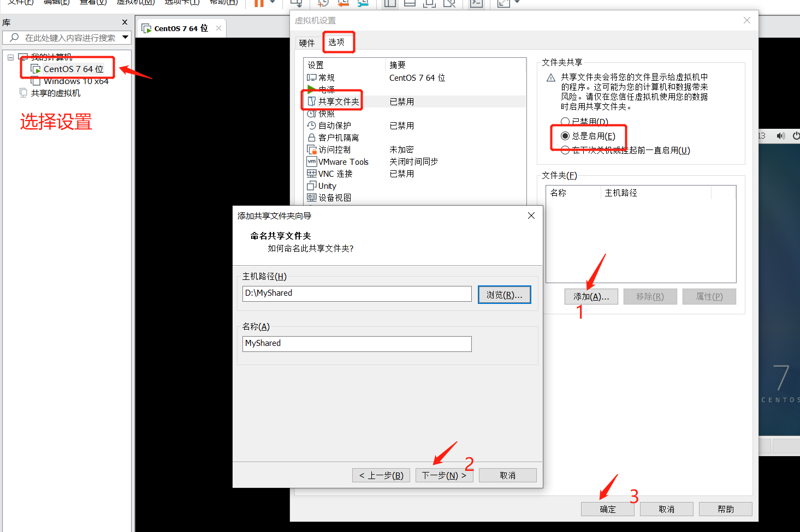Switch to the 硬件 tab
The width and height of the screenshot is (800, 532).
(307, 42)
